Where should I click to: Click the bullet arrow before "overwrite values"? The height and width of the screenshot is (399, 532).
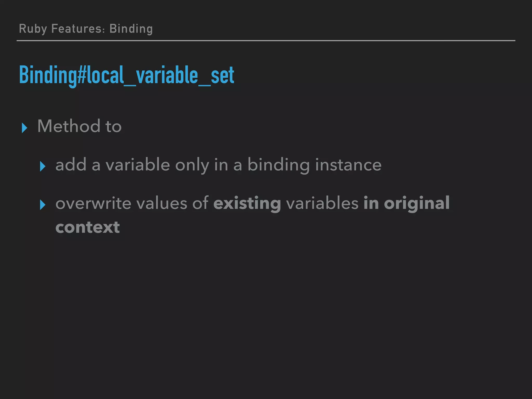pos(43,205)
